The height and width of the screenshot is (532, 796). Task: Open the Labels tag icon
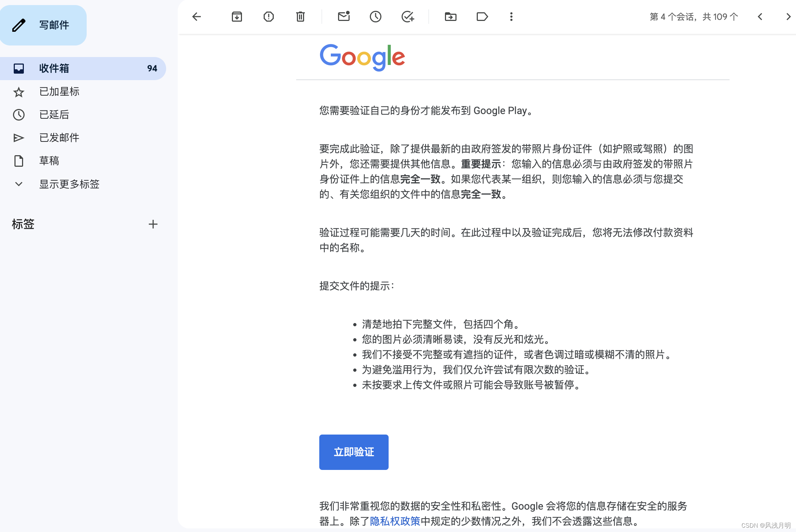[x=482, y=17]
